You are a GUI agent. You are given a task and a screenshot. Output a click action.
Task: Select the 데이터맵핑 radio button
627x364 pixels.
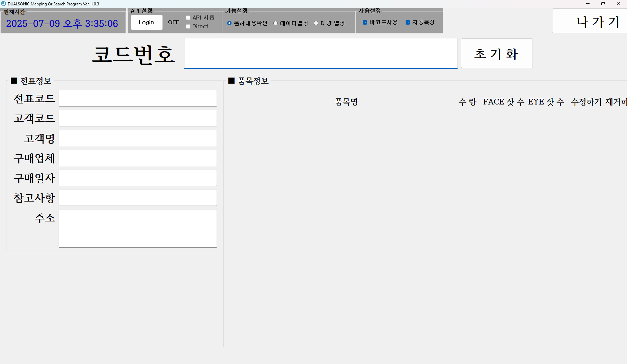[x=275, y=23]
